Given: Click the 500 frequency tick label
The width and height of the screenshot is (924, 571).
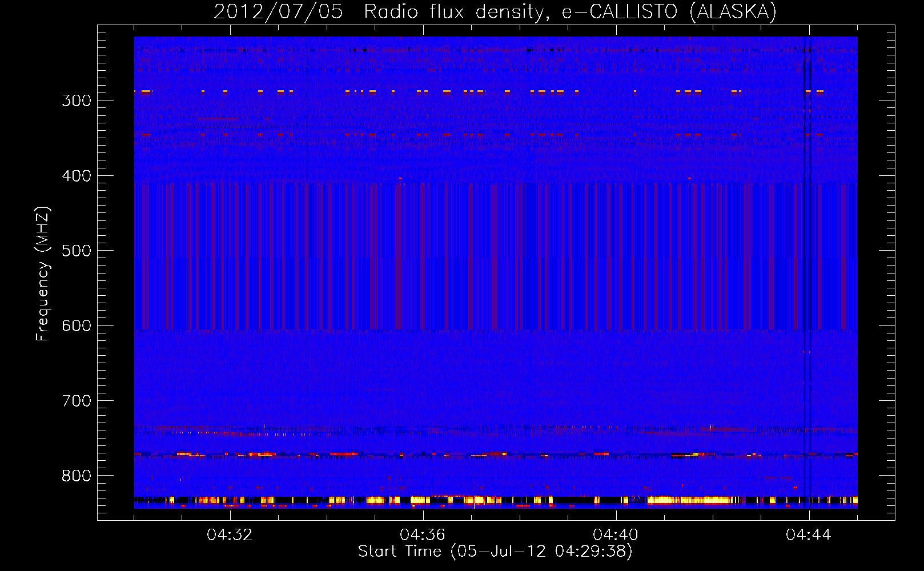Looking at the screenshot, I should (77, 251).
